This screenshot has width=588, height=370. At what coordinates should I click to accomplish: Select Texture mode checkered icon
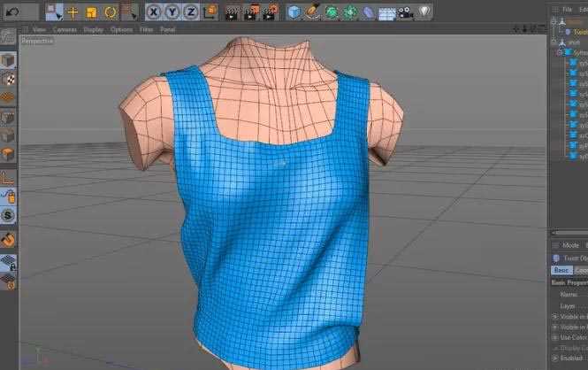tap(8, 79)
